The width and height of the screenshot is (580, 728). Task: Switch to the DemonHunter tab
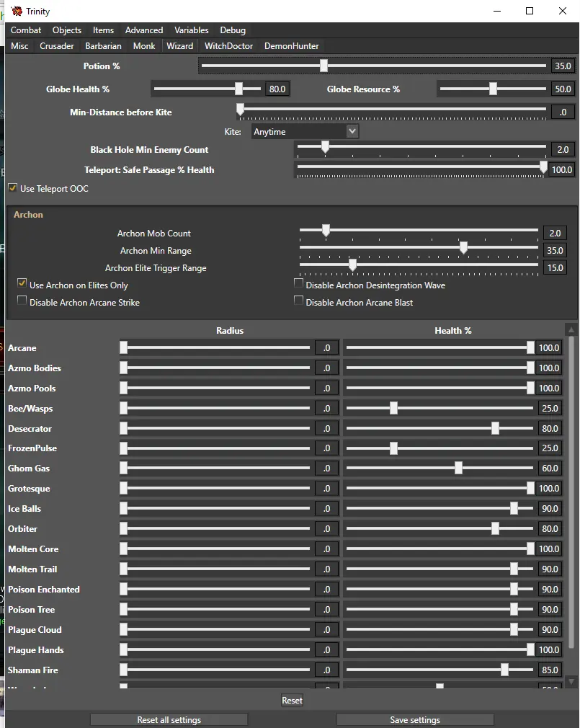291,46
